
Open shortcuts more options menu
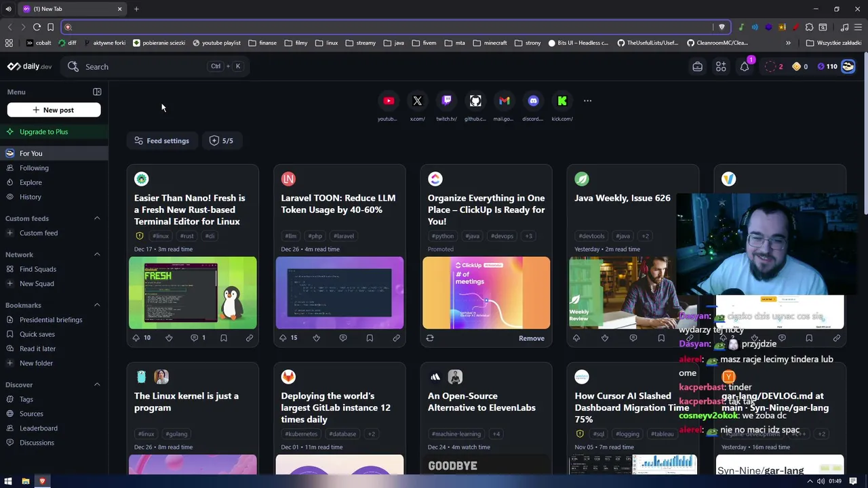pyautogui.click(x=587, y=101)
